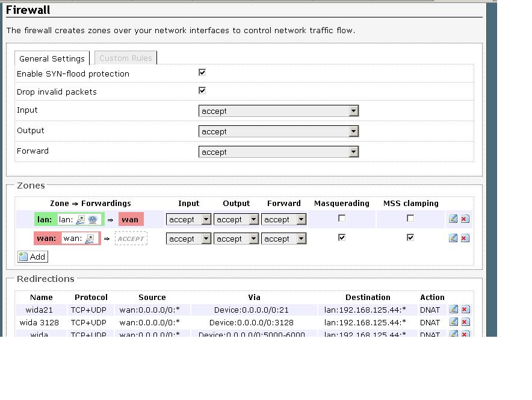Viewport: 532px width, 400px height.
Task: Click the wan zone ethernet interface icon
Action: tap(90, 239)
